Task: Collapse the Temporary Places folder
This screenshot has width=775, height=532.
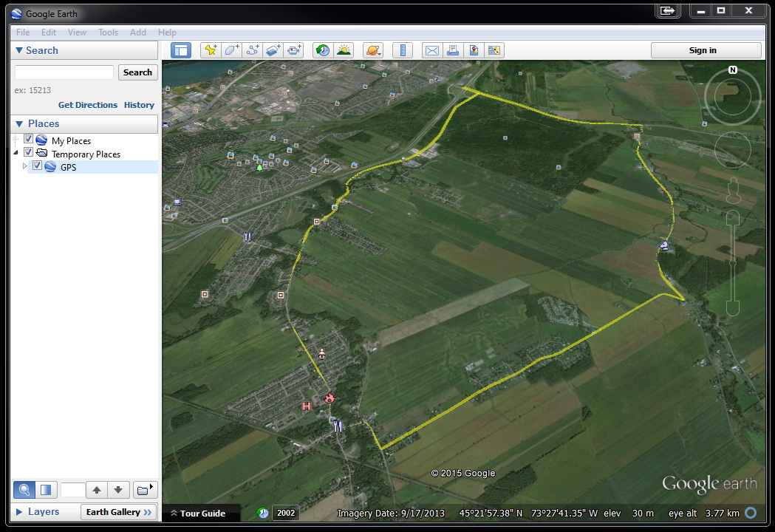Action: pos(16,153)
